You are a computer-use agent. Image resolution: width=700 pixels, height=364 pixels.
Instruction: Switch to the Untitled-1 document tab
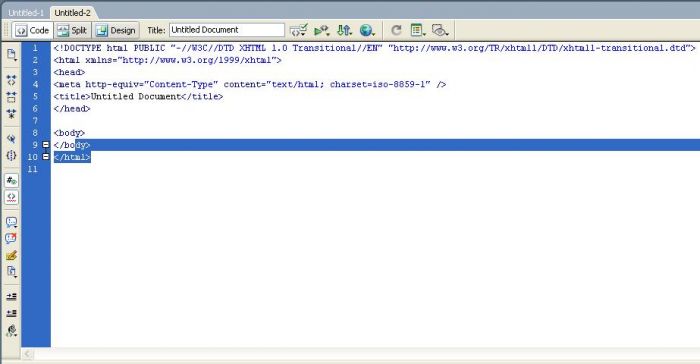(x=25, y=13)
